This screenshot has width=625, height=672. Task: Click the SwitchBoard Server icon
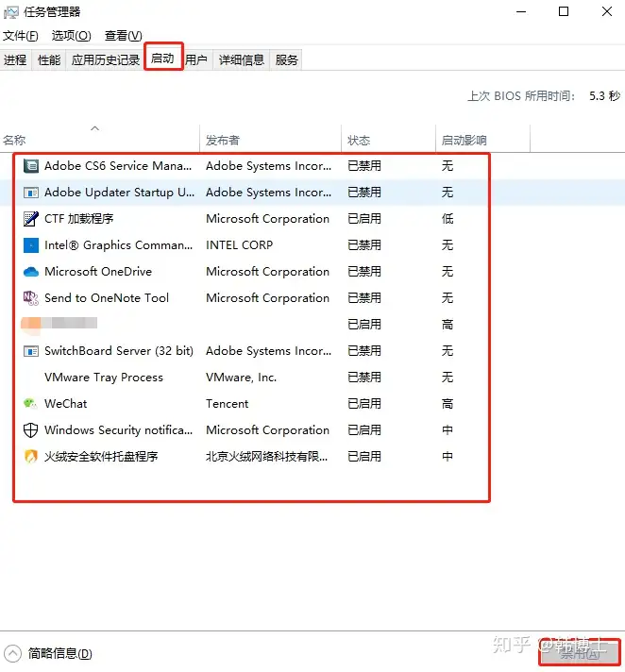pyautogui.click(x=31, y=351)
